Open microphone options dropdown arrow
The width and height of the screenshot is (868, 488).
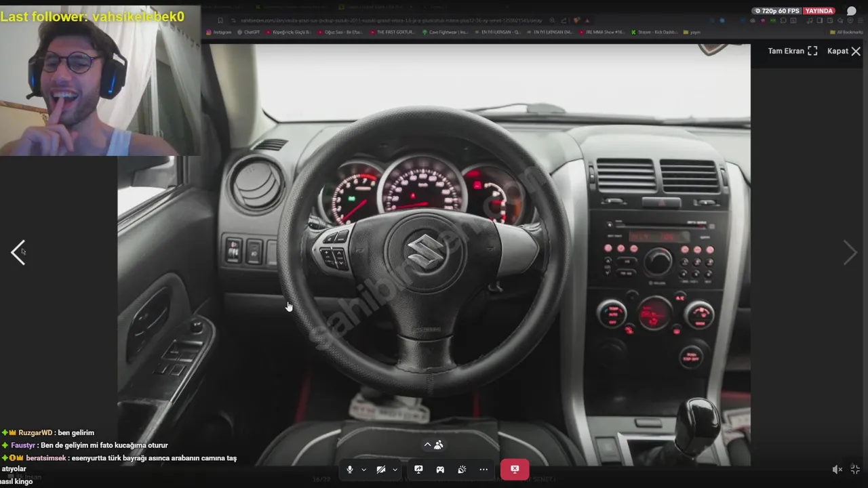pos(363,470)
